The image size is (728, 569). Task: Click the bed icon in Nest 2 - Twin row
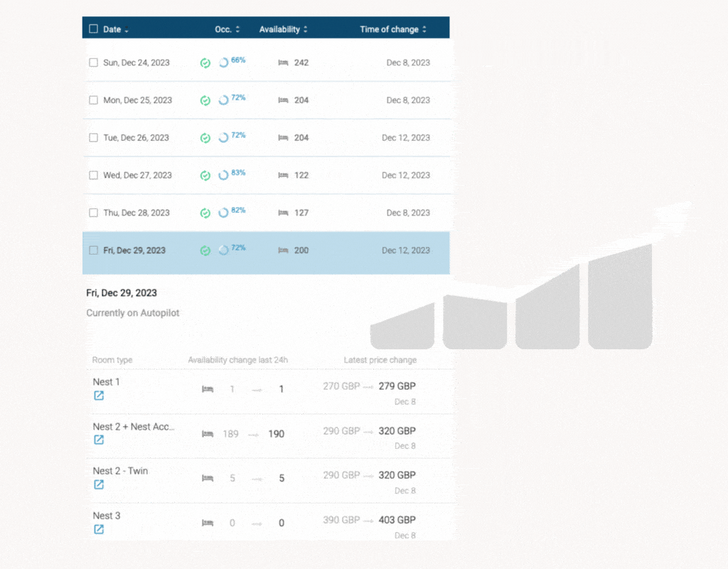207,478
